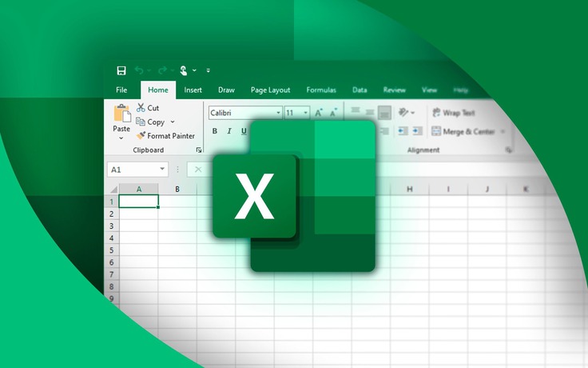
Task: Toggle Bold formatting
Action: 214,131
